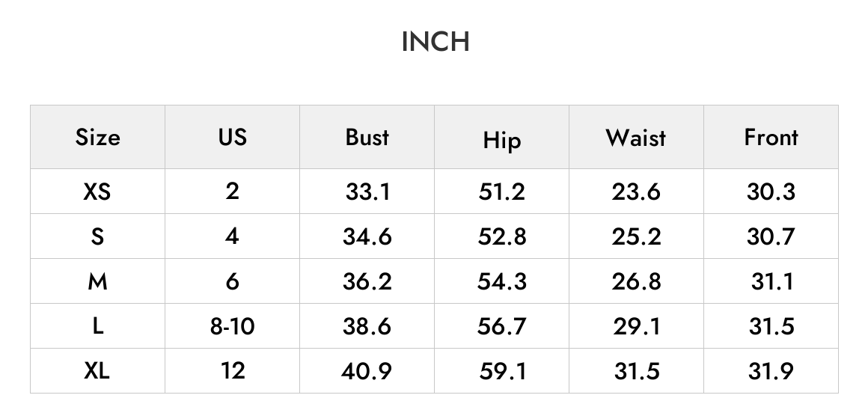Click the Front column header
The image size is (868, 404).
(x=771, y=137)
